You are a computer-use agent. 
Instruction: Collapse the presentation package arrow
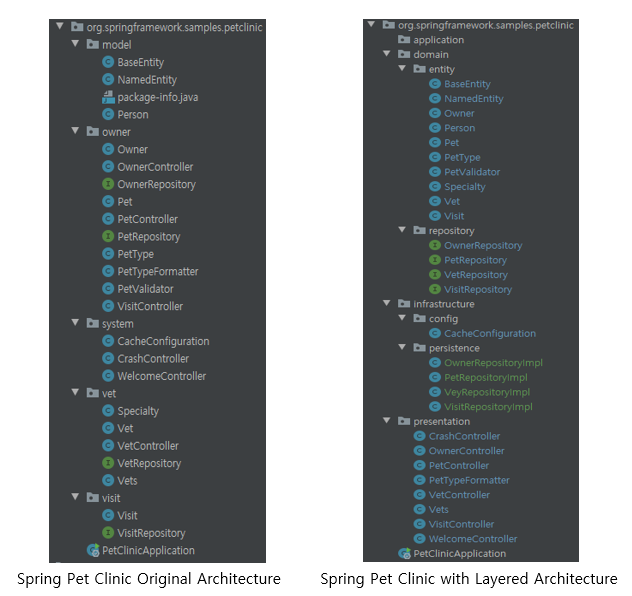click(387, 420)
